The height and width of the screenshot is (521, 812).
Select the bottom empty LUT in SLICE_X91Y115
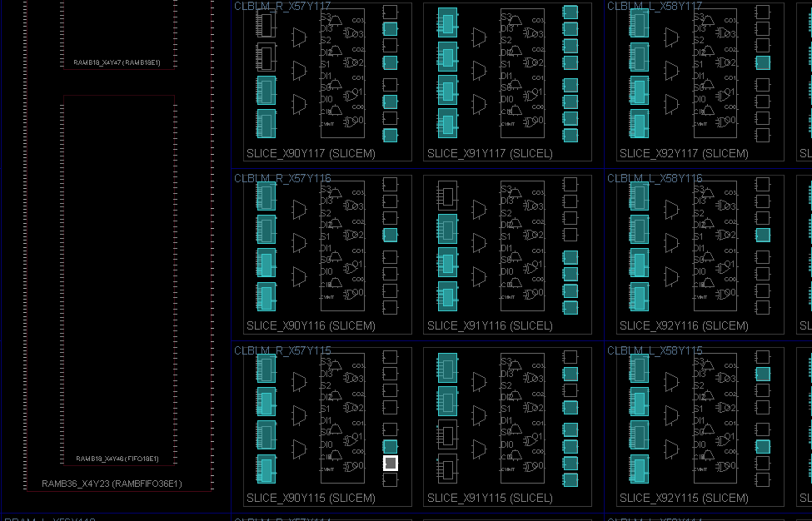pos(447,469)
